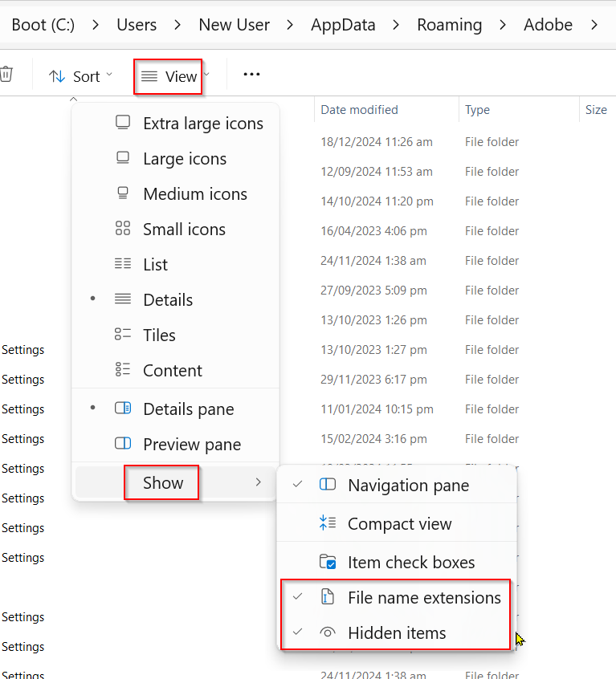Toggle File name extensions option
The image size is (616, 679).
397,598
